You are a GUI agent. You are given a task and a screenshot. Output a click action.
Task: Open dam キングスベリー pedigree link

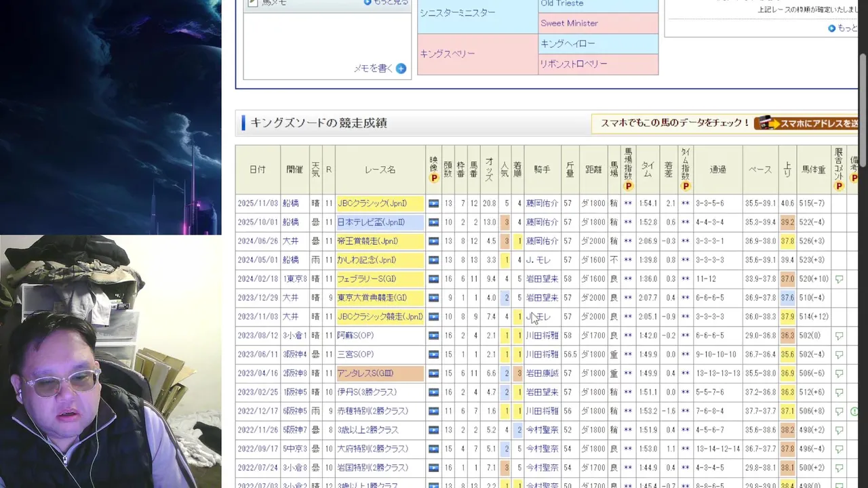click(x=447, y=54)
